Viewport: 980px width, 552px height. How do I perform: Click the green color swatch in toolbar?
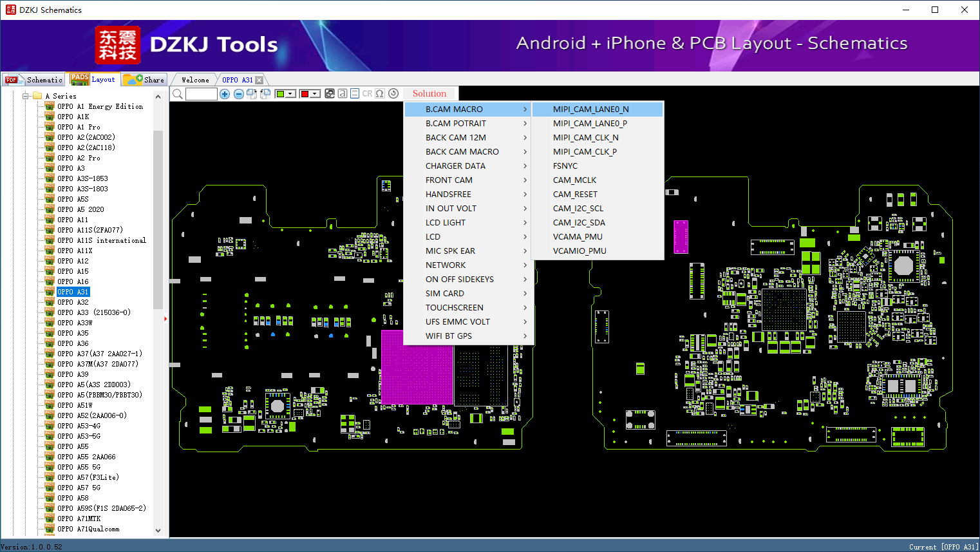280,94
